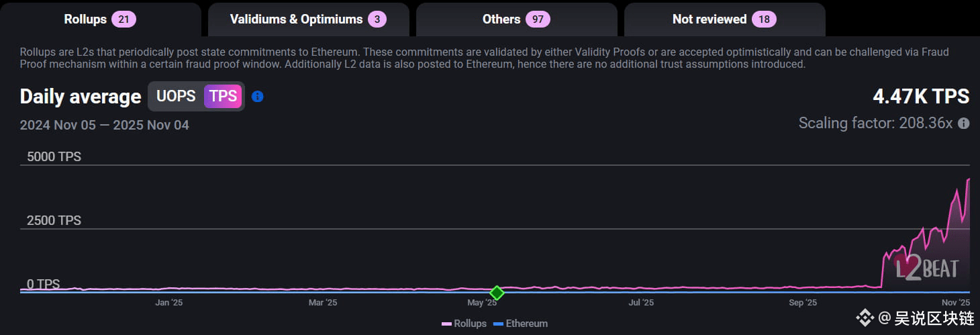Click the Scaling factor: 208.36x text
980x335 pixels.
click(x=875, y=124)
